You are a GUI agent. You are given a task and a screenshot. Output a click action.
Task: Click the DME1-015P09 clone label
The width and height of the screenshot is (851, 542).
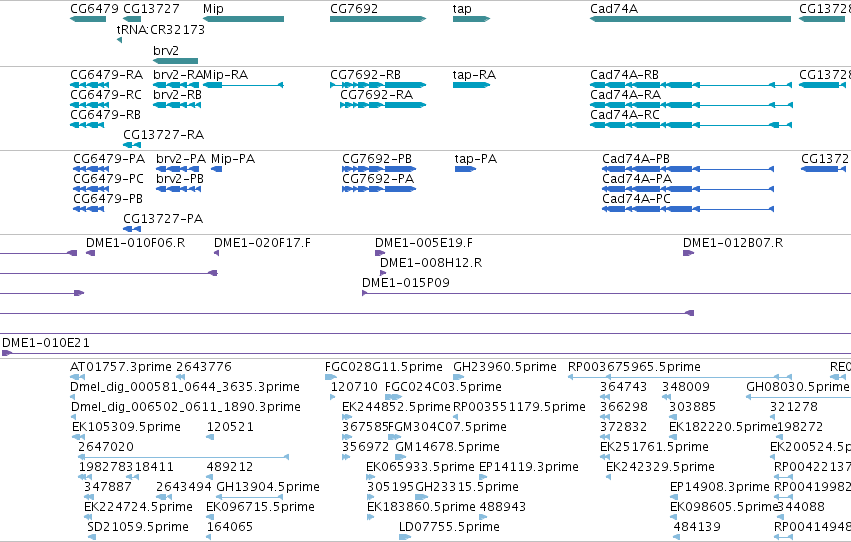point(406,283)
